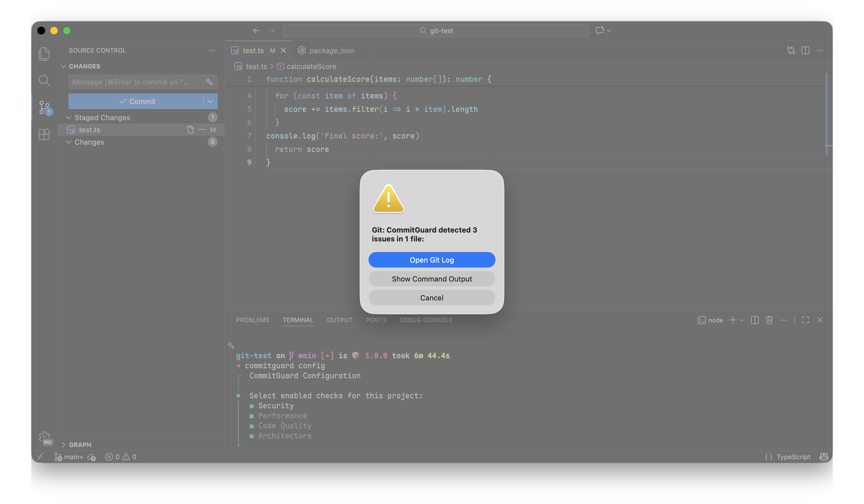
Task: Split the editor using the top-right icon
Action: [805, 50]
